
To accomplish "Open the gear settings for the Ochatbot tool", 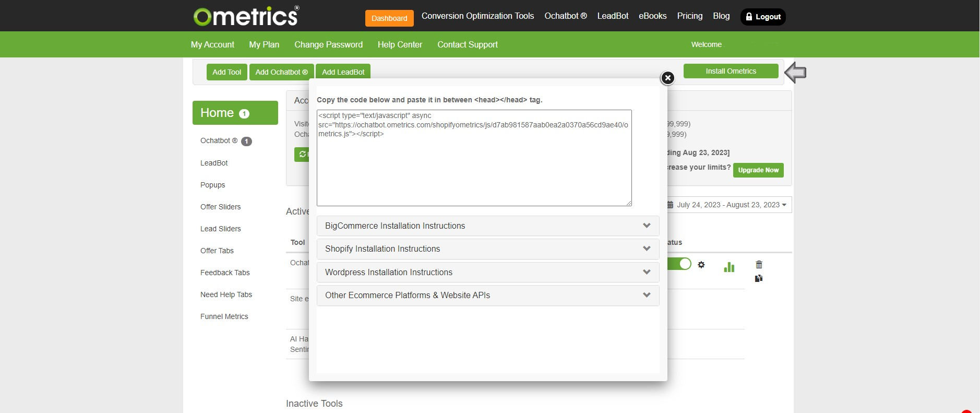I will pyautogui.click(x=701, y=265).
